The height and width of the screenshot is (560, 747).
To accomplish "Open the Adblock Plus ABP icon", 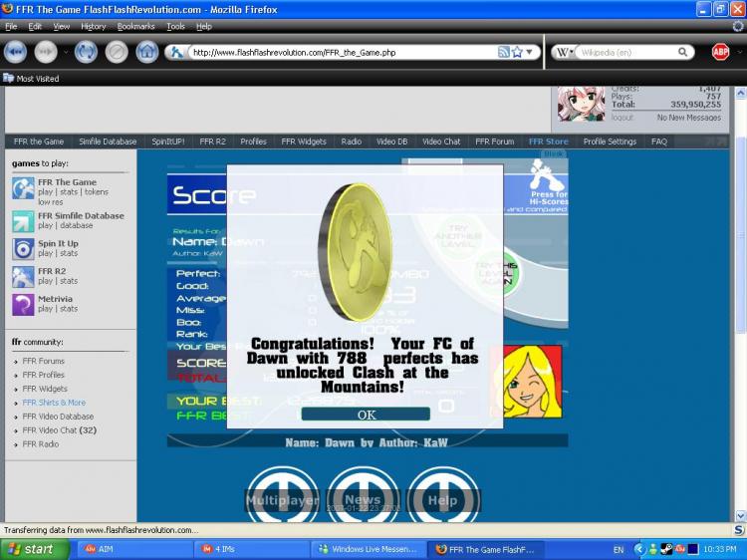I will (x=720, y=52).
